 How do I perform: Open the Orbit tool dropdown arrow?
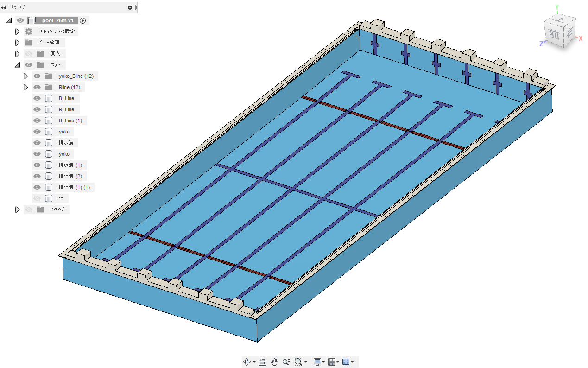(x=254, y=362)
